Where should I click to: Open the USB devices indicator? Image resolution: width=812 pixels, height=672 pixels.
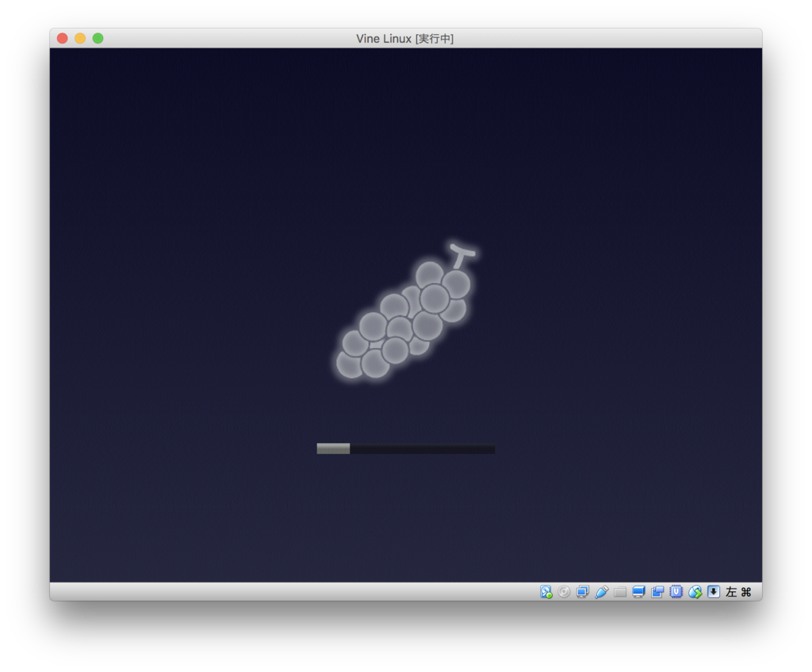coord(601,592)
